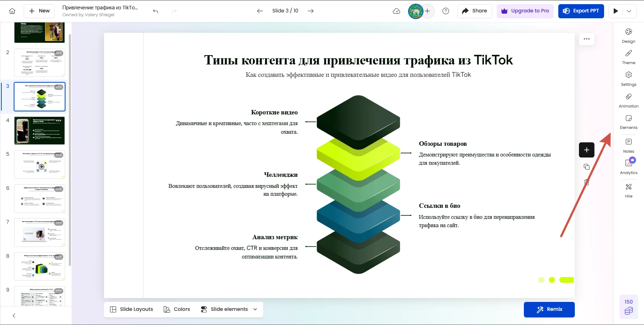
Task: Open the slide more options menu
Action: (x=587, y=39)
